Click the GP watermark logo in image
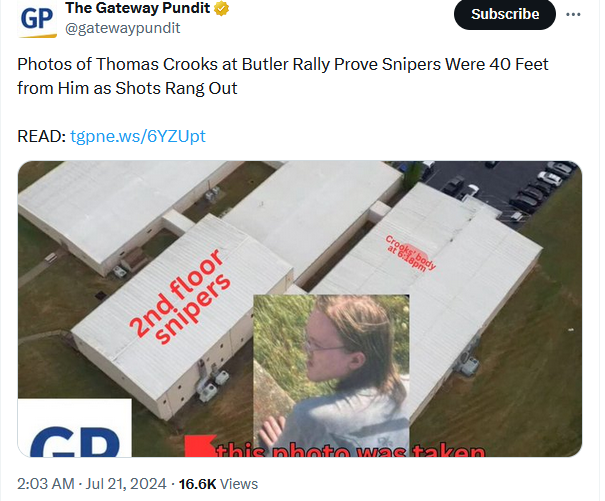The width and height of the screenshot is (605, 501). pos(75,428)
